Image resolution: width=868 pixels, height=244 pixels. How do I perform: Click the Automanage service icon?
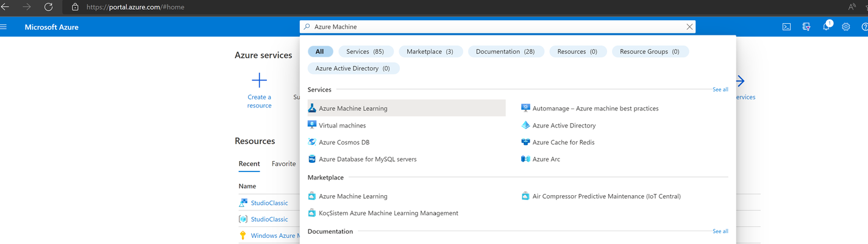(525, 108)
